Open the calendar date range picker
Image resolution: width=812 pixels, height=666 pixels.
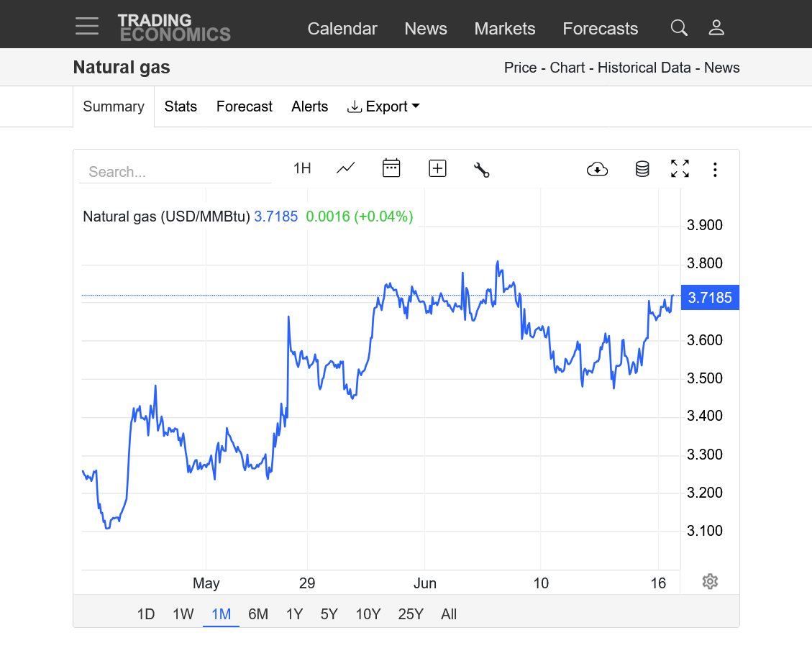click(391, 168)
